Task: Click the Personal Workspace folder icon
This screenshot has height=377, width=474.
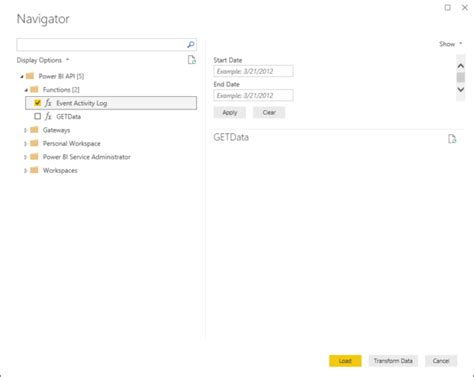Action: pyautogui.click(x=34, y=143)
